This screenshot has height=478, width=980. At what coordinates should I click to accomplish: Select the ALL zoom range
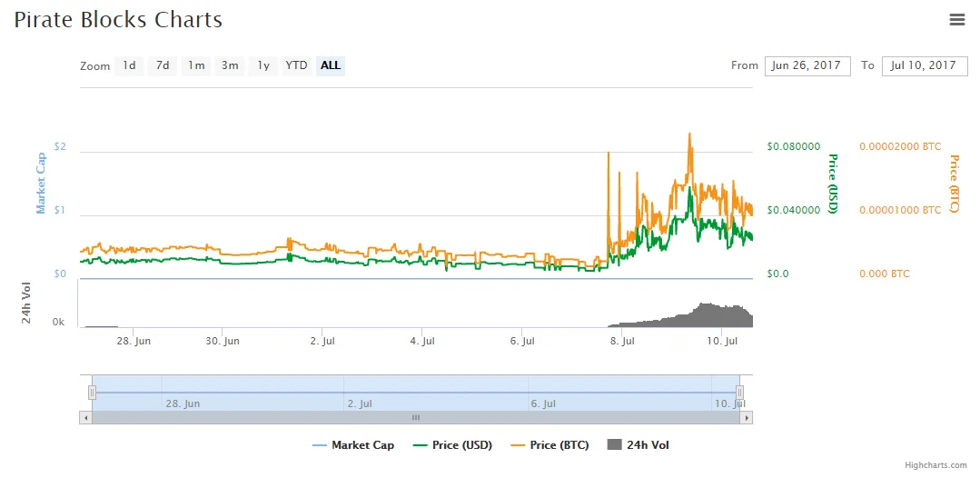coord(331,65)
